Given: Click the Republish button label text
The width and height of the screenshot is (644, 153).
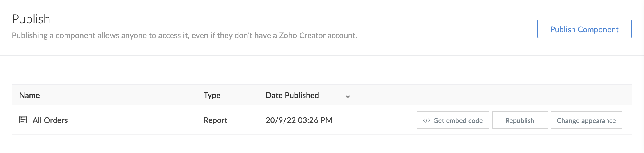Looking at the screenshot, I should 520,121.
